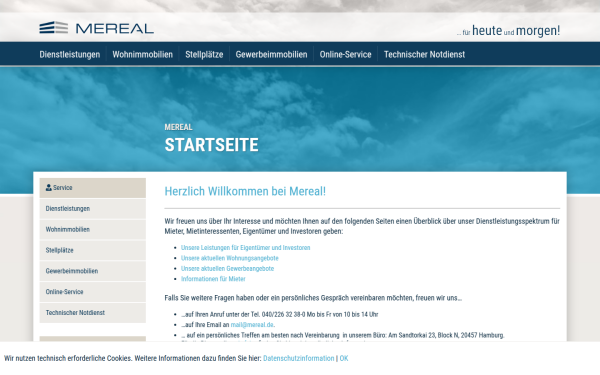Select Gewerbeimmobilien in the sidebar menu
The height and width of the screenshot is (375, 600).
click(93, 271)
